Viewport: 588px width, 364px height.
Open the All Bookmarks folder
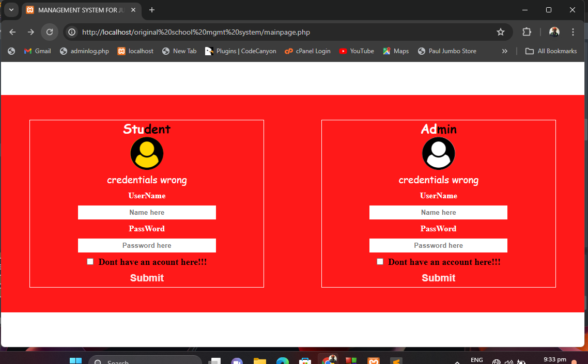(x=551, y=51)
